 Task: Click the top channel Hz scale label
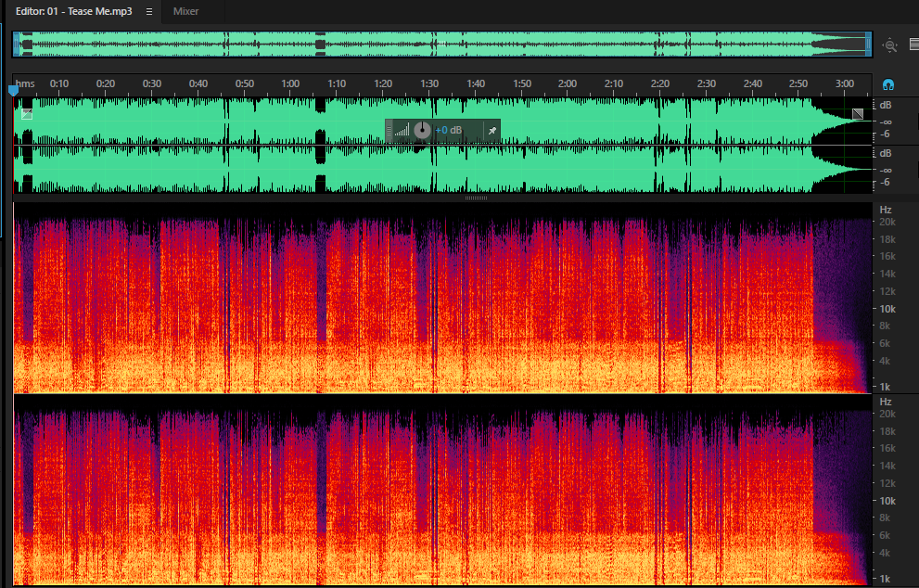point(886,210)
